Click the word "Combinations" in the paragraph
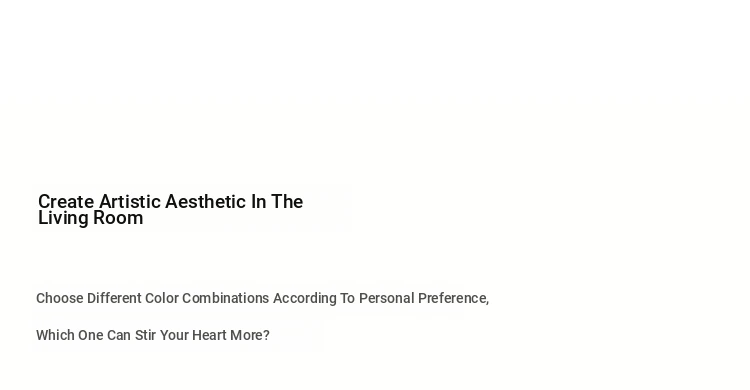This screenshot has height=390, width=750. click(x=225, y=298)
